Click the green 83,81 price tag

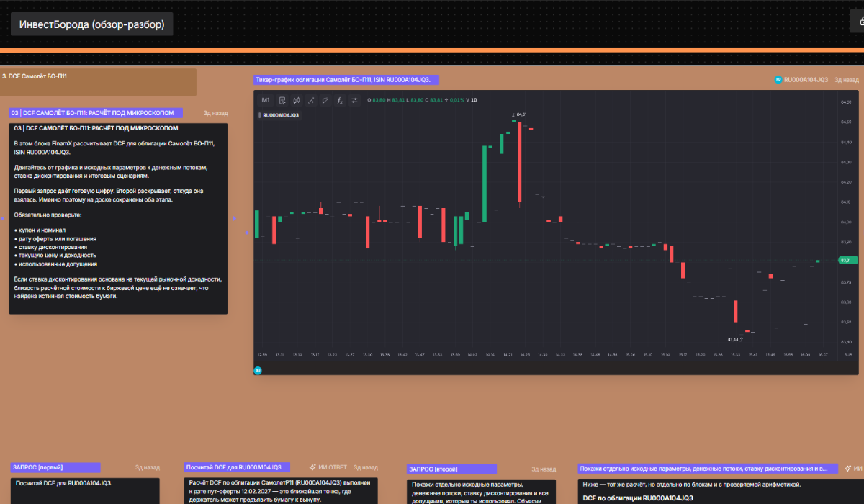click(x=845, y=260)
